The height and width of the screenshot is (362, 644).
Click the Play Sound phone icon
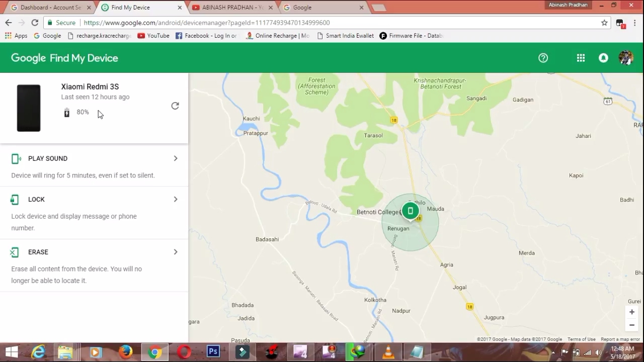click(16, 159)
